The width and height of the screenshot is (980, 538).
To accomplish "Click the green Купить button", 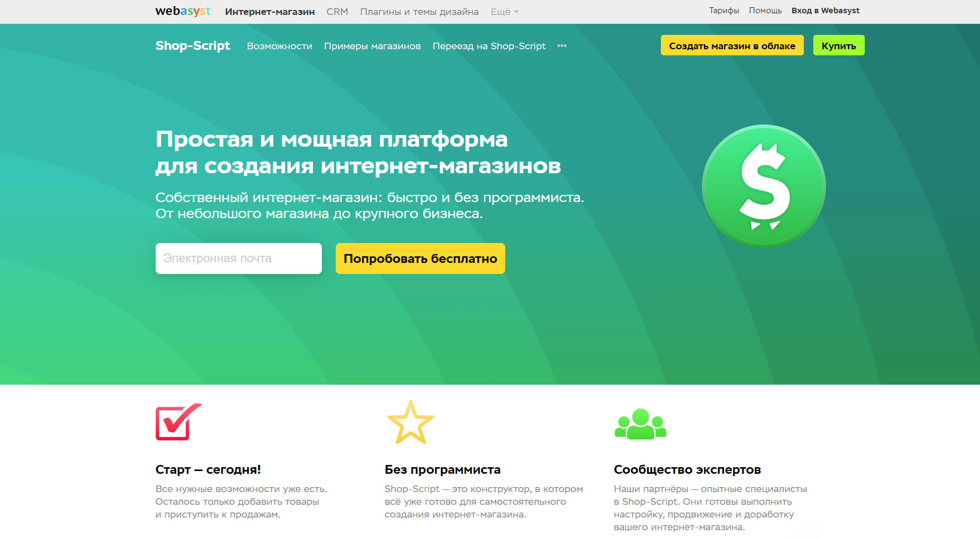I will coord(839,45).
